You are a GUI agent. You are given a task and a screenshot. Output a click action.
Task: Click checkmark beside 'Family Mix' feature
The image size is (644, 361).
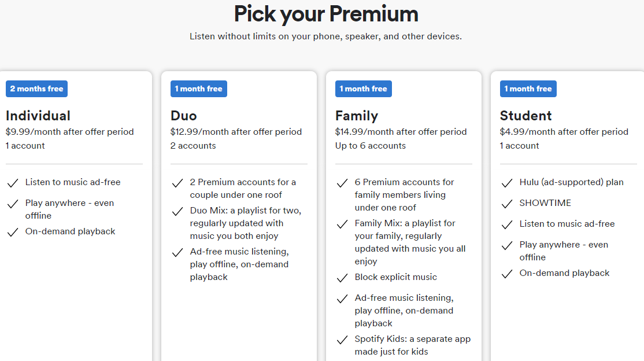pyautogui.click(x=342, y=224)
